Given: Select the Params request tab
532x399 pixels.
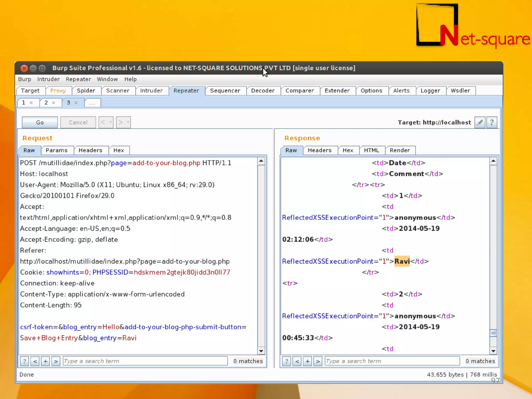Looking at the screenshot, I should [56, 150].
